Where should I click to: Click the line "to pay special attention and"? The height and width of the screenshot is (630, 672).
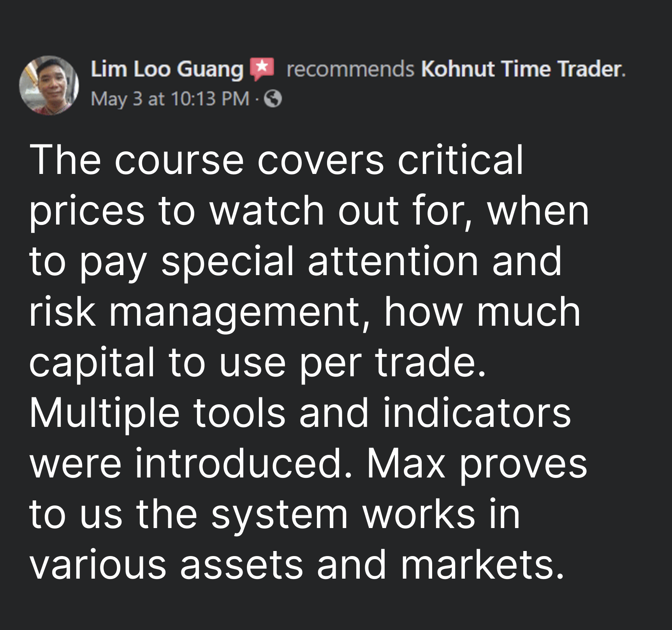coord(295,261)
